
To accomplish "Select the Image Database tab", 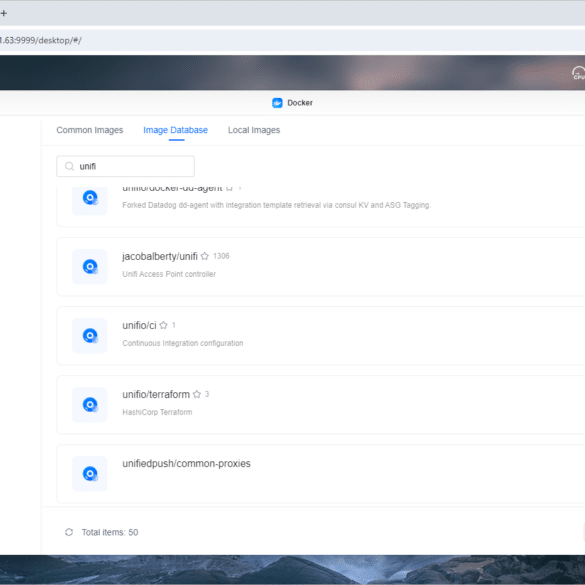I will (175, 130).
